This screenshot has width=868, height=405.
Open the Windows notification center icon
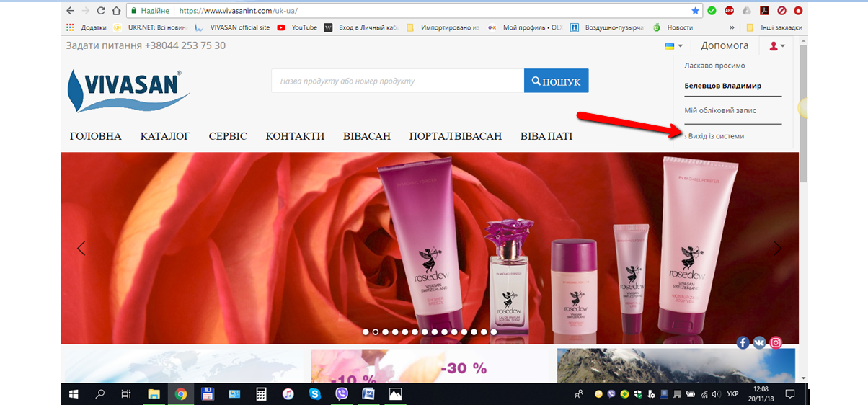click(789, 394)
